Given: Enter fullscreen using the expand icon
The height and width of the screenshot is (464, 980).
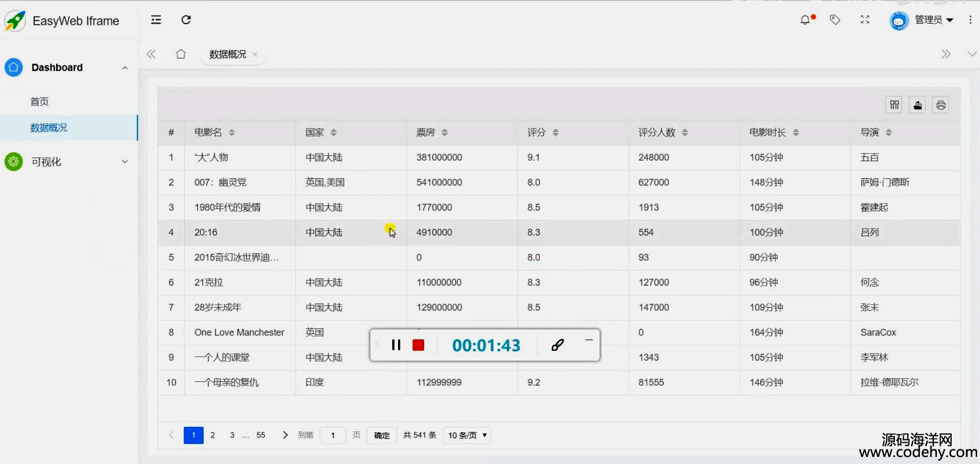Looking at the screenshot, I should coord(865,20).
